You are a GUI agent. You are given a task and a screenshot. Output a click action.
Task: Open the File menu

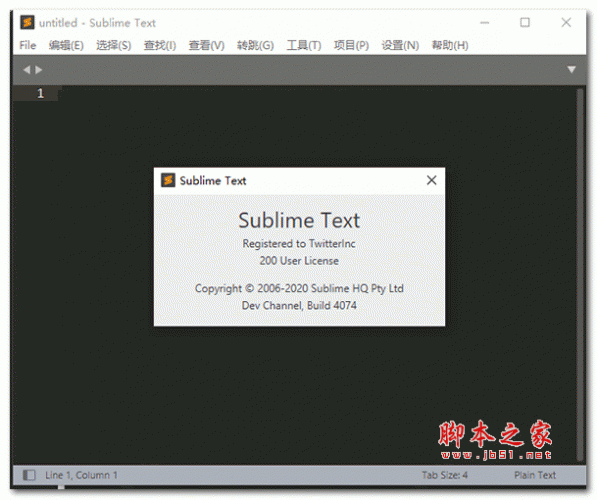27,45
